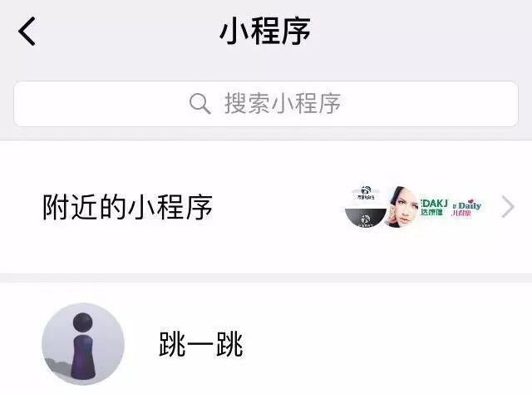Select the Daily logo with pink heart
Viewport: 532px width, 394px height.
click(466, 207)
